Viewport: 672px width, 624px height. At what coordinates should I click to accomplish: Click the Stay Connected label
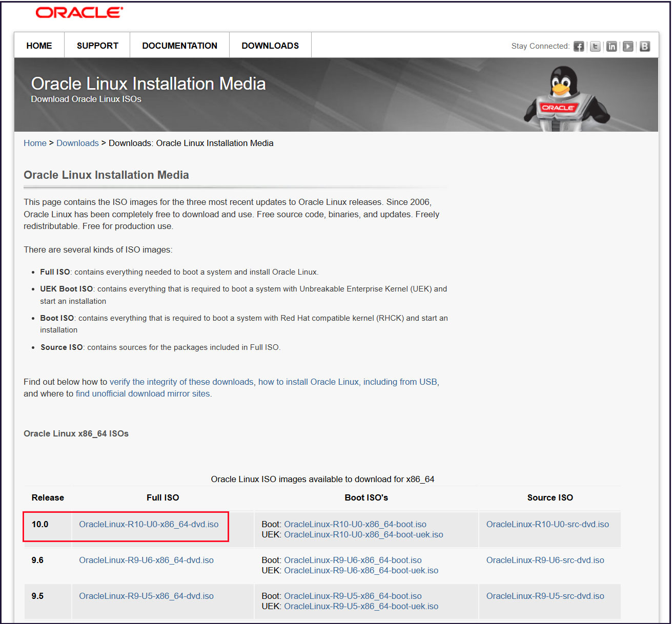pyautogui.click(x=540, y=46)
